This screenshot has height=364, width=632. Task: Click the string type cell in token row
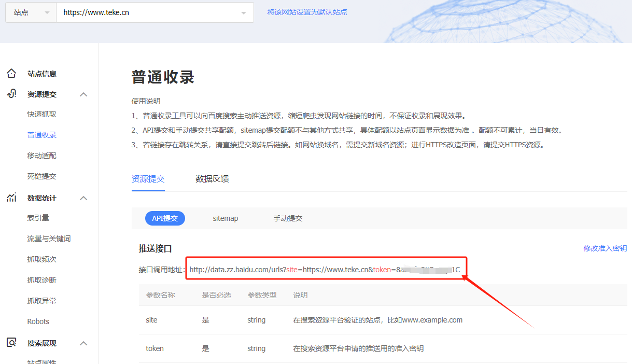[x=257, y=348]
